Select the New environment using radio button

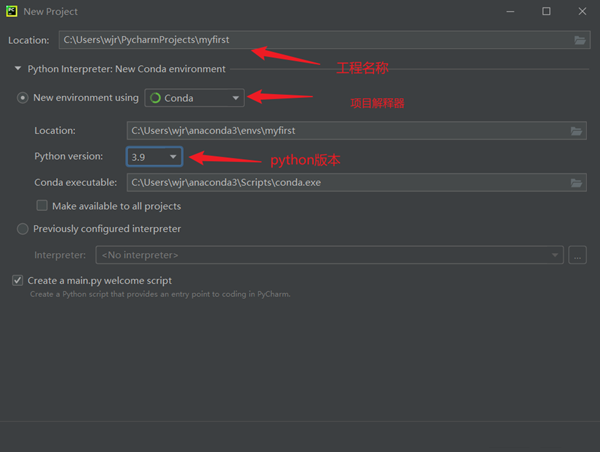tap(23, 98)
